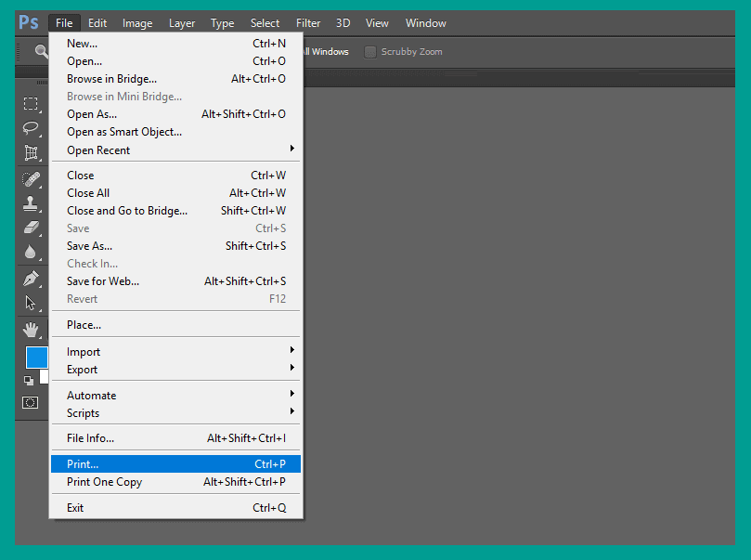The width and height of the screenshot is (751, 560).
Task: Choose Save As... menu entry
Action: tap(175, 246)
